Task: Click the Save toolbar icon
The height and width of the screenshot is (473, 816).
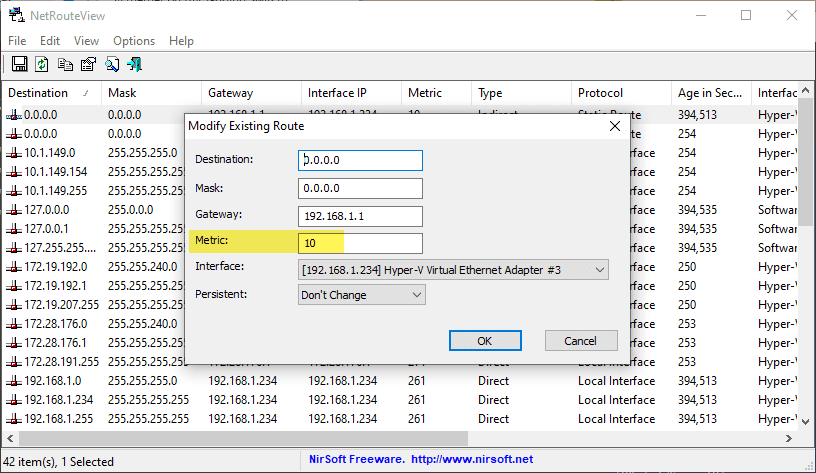Action: [20, 65]
